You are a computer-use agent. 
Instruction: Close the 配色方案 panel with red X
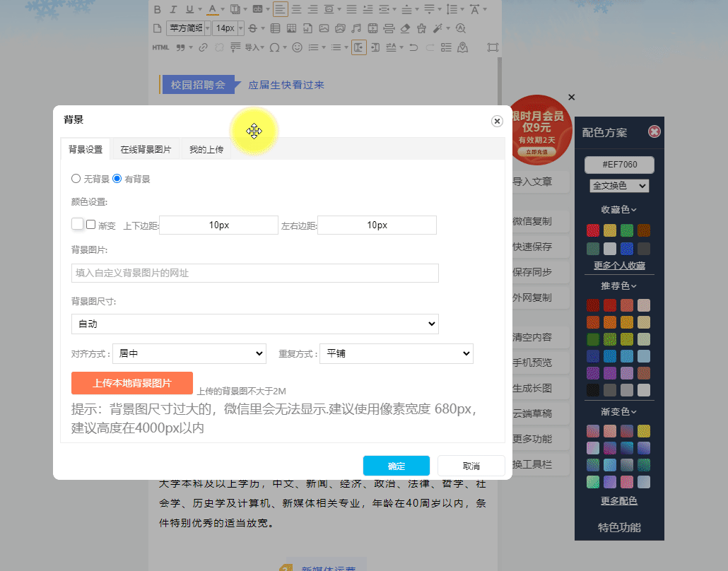(654, 131)
